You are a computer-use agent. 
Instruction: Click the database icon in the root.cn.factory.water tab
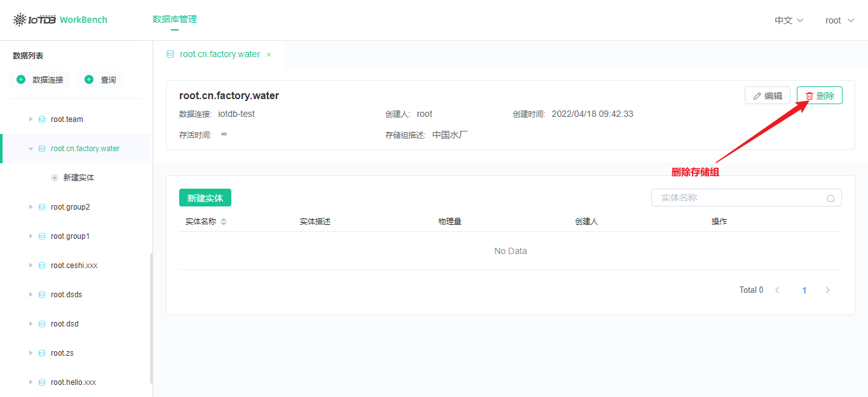coord(170,54)
